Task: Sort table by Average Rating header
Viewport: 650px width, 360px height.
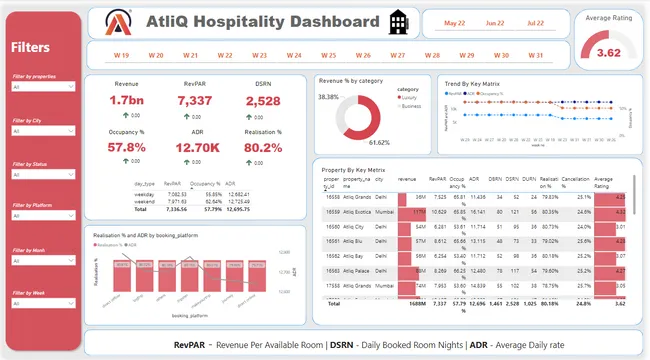Action: tap(603, 182)
